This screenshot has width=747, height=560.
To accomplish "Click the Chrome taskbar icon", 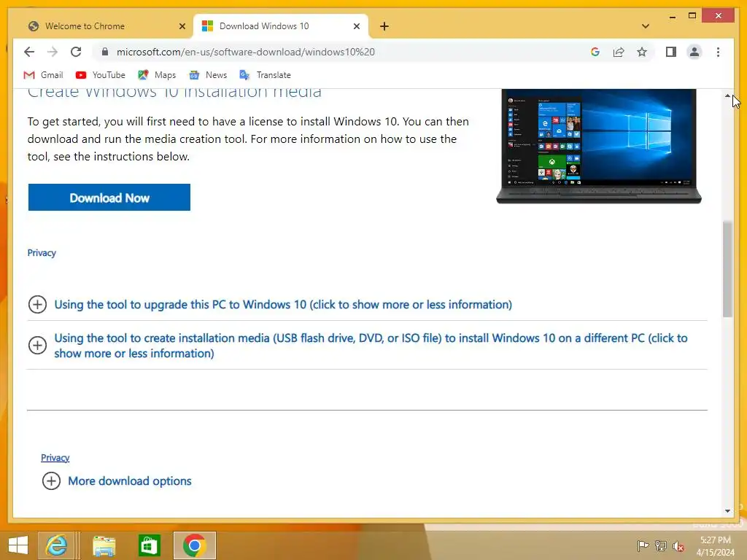I will point(194,545).
